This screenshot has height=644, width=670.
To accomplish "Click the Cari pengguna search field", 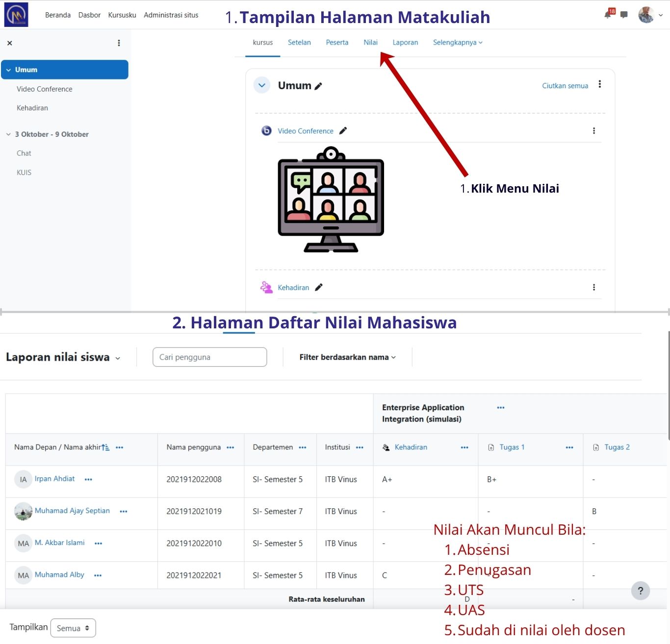I will point(209,357).
